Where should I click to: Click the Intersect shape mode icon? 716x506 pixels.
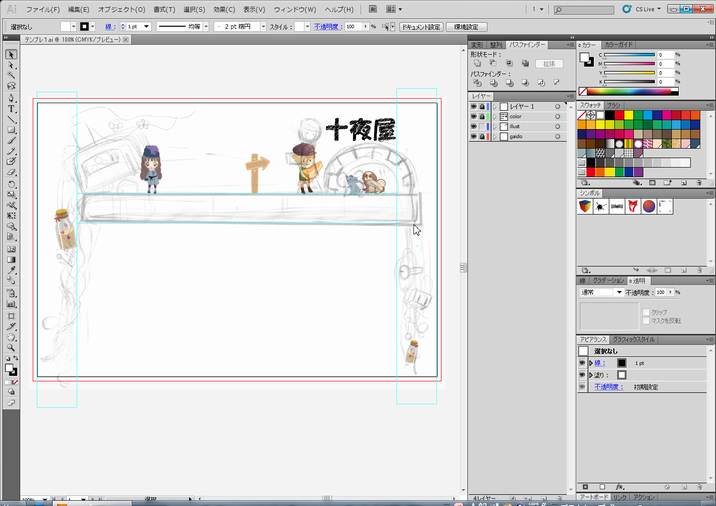(509, 63)
